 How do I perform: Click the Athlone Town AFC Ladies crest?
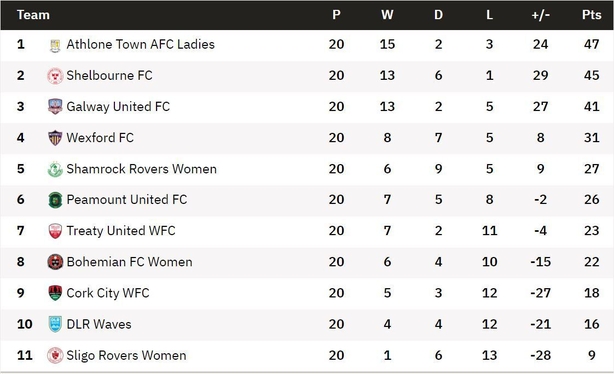pos(55,45)
